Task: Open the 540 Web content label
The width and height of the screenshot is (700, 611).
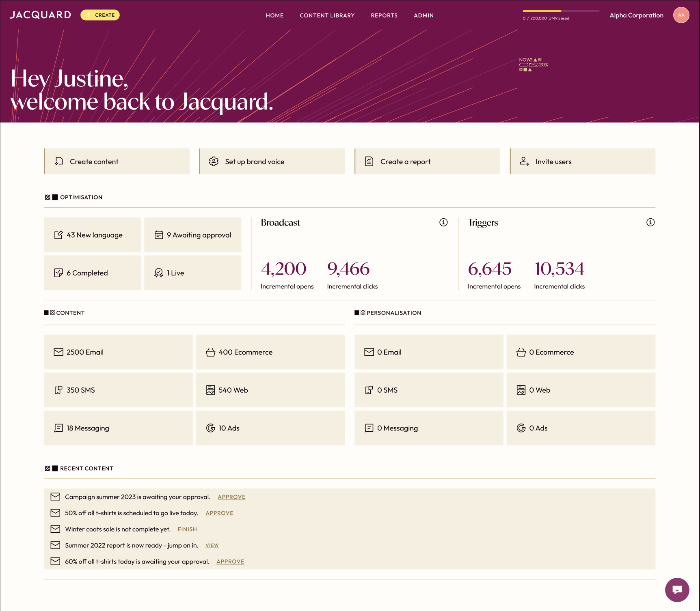Action: click(233, 390)
